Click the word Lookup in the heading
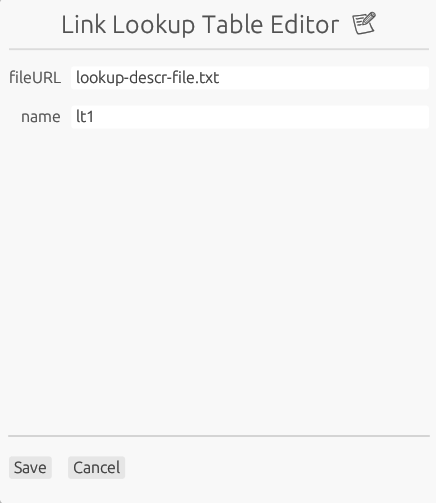 click(154, 25)
